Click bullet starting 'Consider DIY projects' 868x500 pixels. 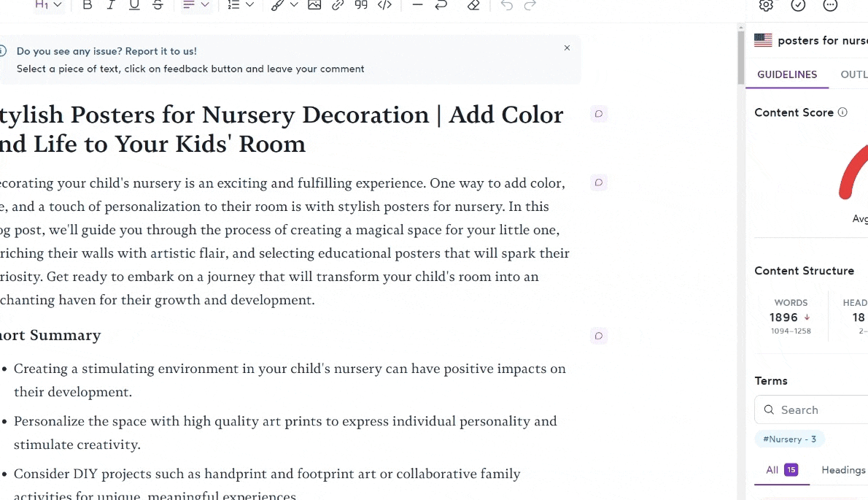point(267,484)
